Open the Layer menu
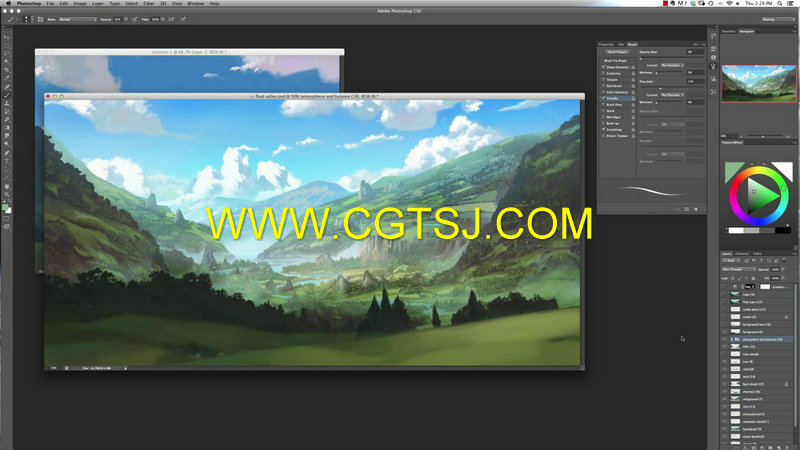The image size is (800, 450). tap(97, 3)
